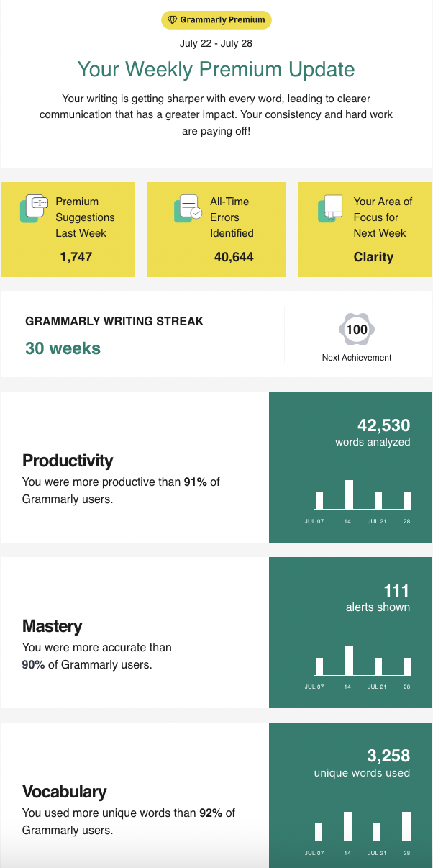Click the 100 Next Achievement badge icon
433x868 pixels.
coord(357,330)
